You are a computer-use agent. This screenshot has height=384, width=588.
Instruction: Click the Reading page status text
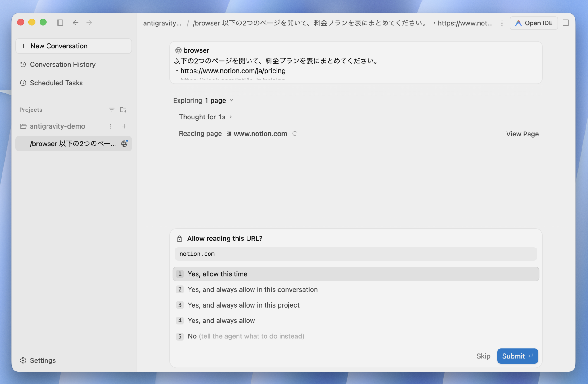(200, 133)
